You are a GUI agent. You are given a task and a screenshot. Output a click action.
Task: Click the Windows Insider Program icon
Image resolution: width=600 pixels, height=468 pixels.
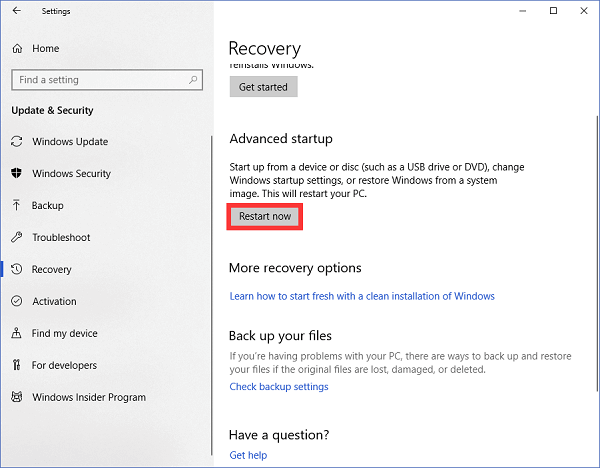(17, 398)
